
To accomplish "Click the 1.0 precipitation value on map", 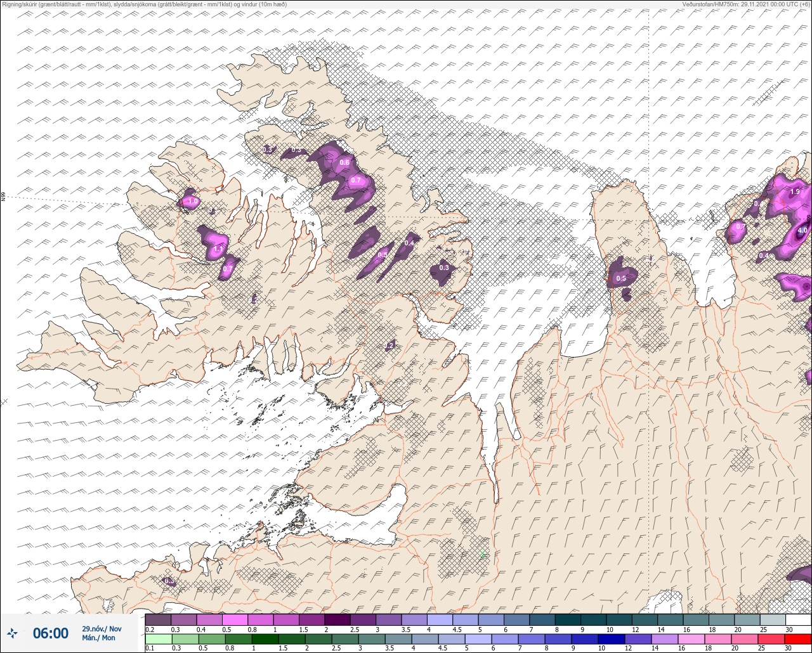I will pyautogui.click(x=193, y=202).
